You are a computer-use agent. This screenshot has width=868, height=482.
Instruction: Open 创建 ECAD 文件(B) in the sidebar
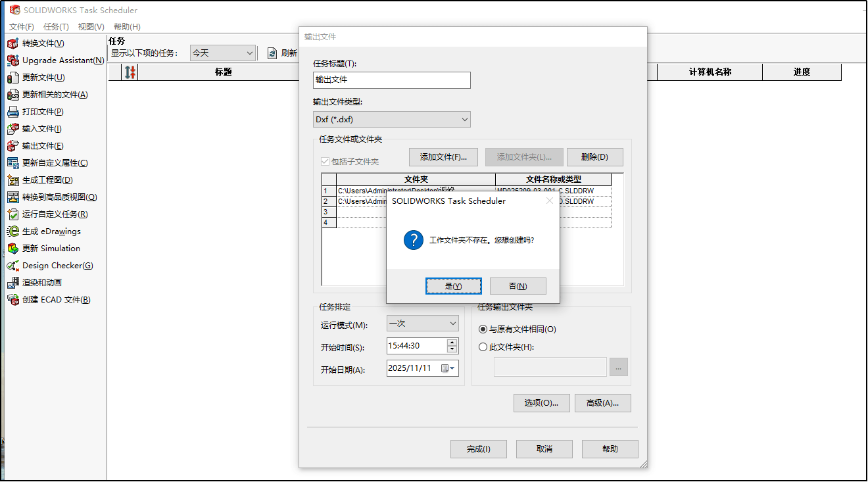point(49,300)
